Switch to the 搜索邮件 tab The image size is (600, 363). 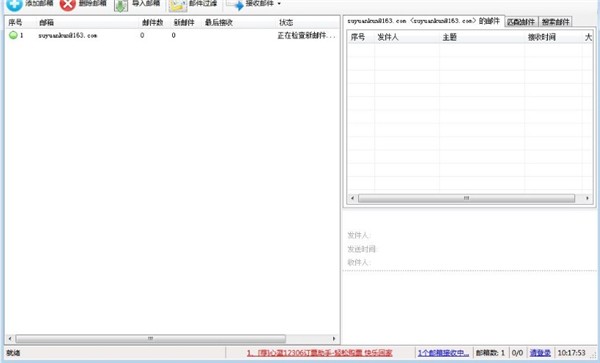556,22
